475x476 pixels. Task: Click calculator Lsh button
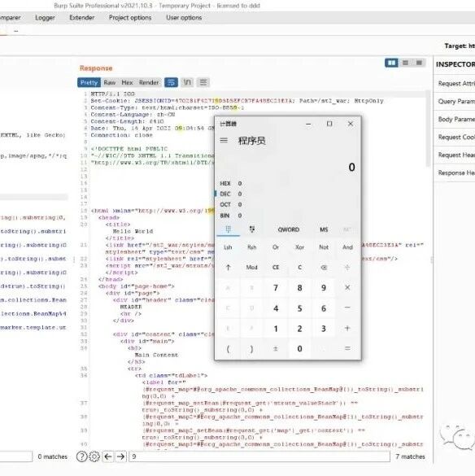coord(228,247)
